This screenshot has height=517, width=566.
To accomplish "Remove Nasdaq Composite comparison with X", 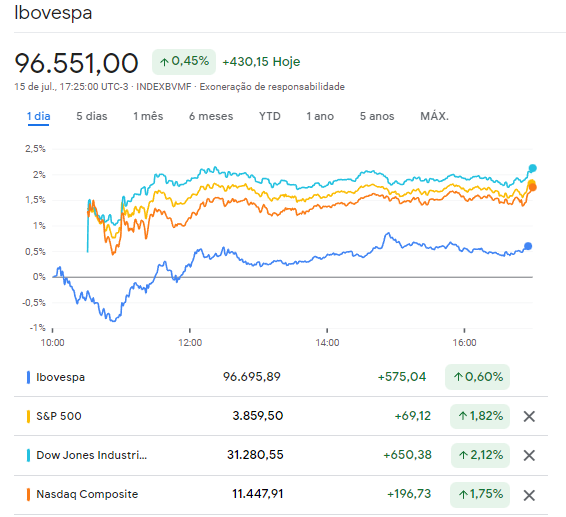I will (529, 495).
